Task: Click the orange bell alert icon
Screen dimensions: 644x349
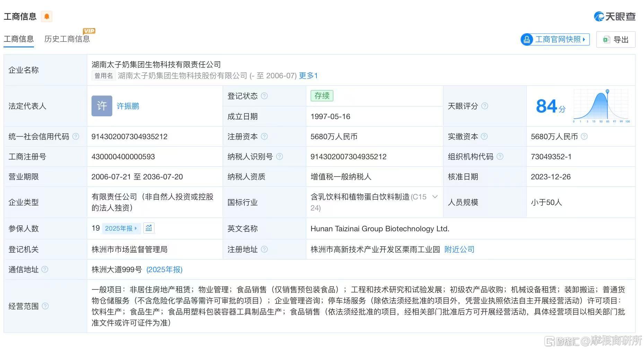Action: tap(47, 16)
